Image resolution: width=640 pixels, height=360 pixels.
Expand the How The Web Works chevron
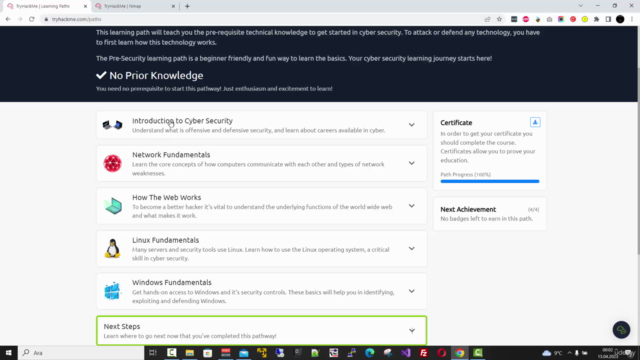pyautogui.click(x=411, y=206)
